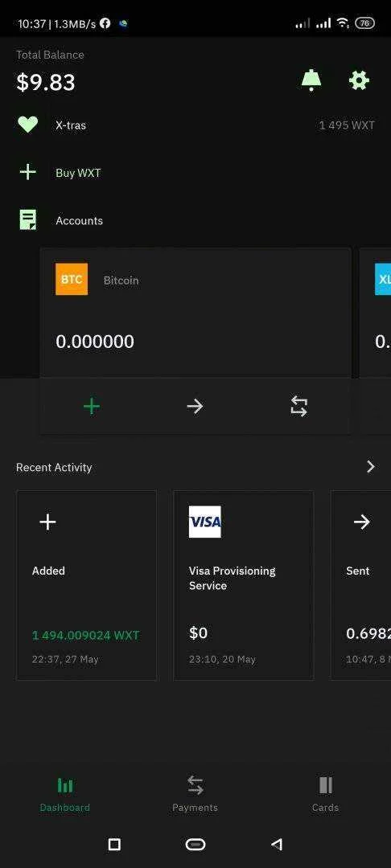Screen dimensions: 391x868
Task: Tap the Accounts document icon
Action: click(x=27, y=219)
